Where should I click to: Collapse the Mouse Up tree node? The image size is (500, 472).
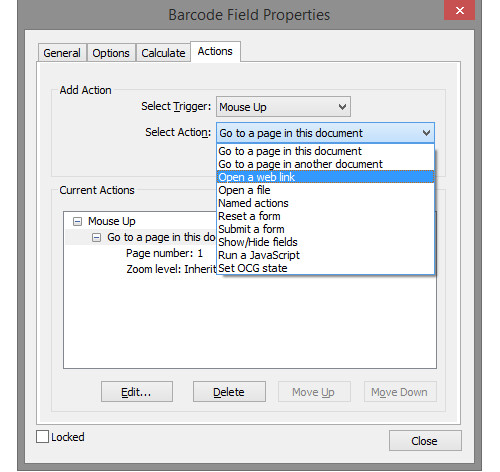click(77, 222)
